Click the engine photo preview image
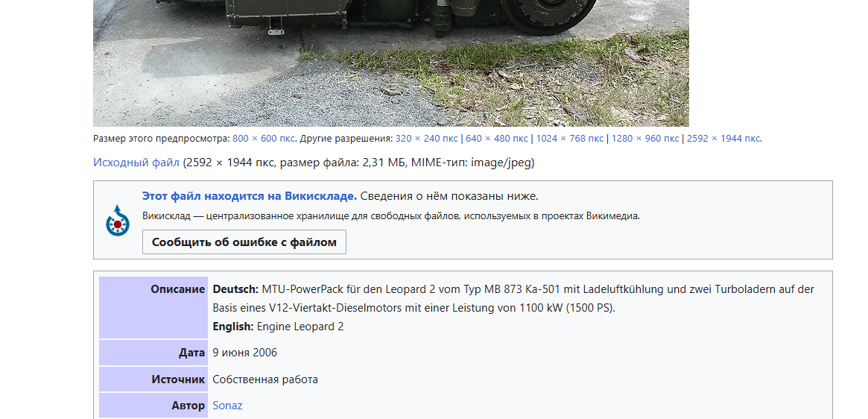 pos(391,63)
